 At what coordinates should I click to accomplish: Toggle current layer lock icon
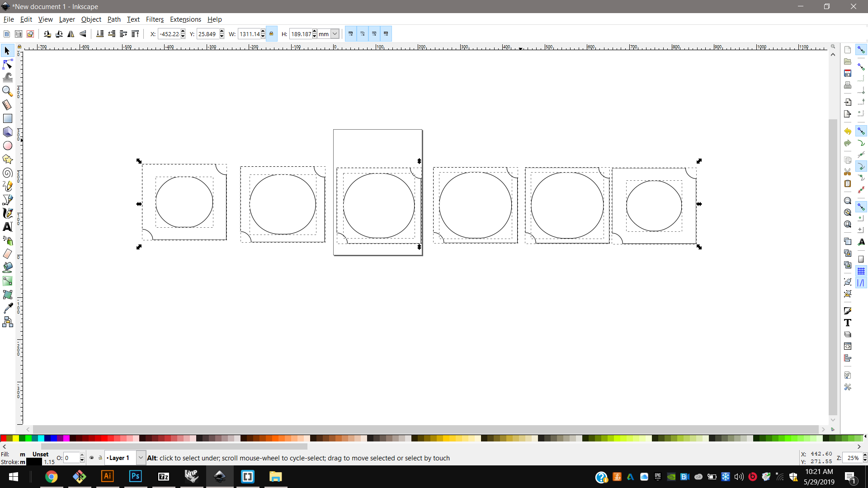100,458
